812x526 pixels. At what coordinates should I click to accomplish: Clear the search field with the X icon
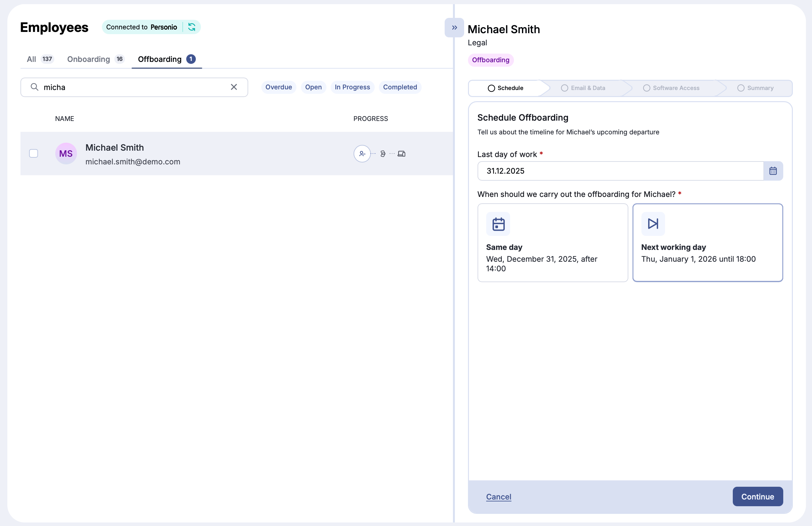coord(234,87)
